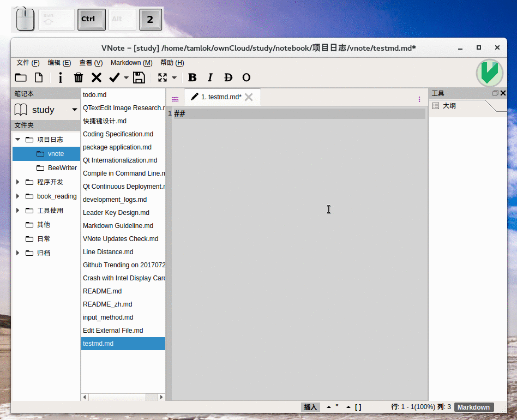Screen dimensions: 517x420
Task: Click the pencil edit icon on testmd.md tab
Action: [195, 97]
